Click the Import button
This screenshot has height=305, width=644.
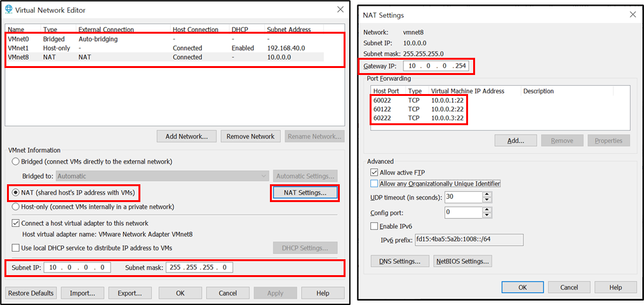click(83, 293)
